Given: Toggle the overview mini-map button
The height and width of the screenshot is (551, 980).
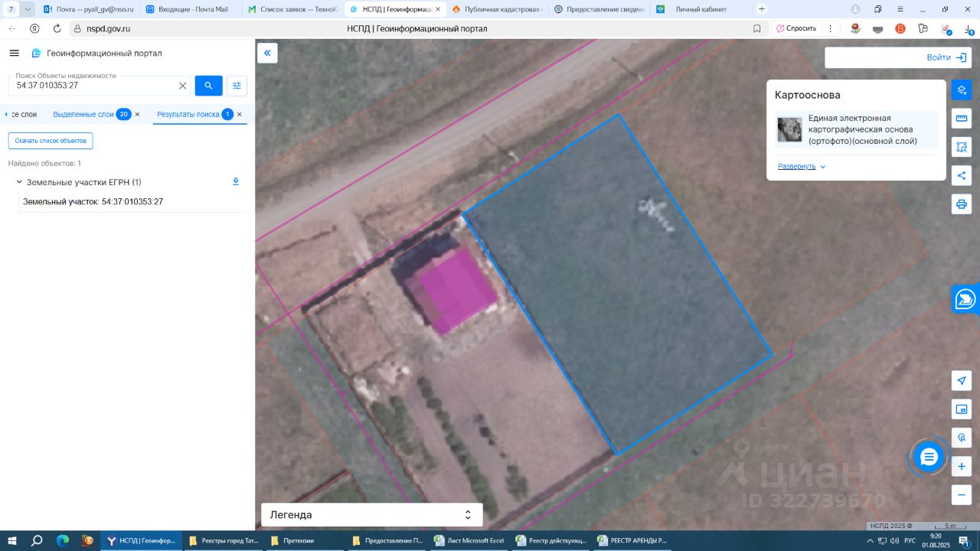Looking at the screenshot, I should [x=962, y=409].
